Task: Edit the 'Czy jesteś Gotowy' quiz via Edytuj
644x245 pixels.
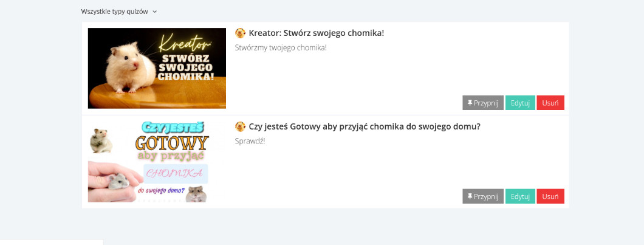Action: click(x=520, y=196)
